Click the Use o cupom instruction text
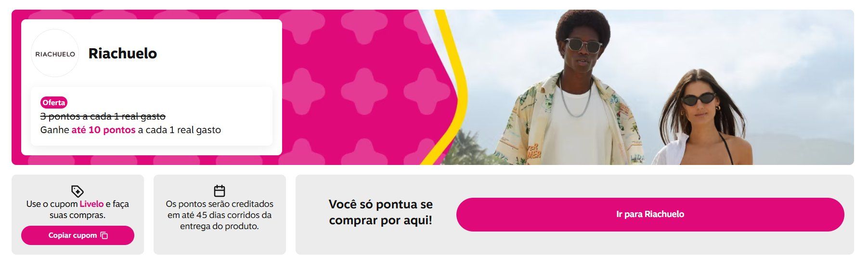The image size is (868, 259). point(78,209)
